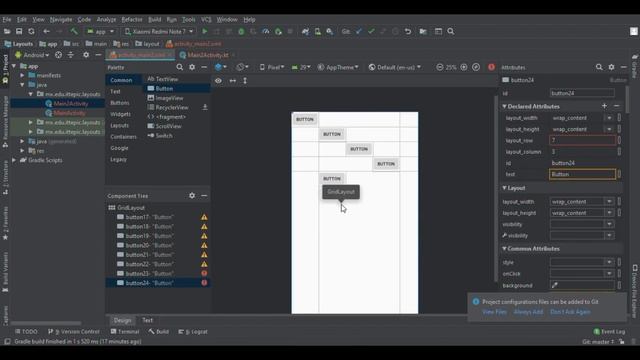
Task: Open the Event Log button
Action: point(609,332)
